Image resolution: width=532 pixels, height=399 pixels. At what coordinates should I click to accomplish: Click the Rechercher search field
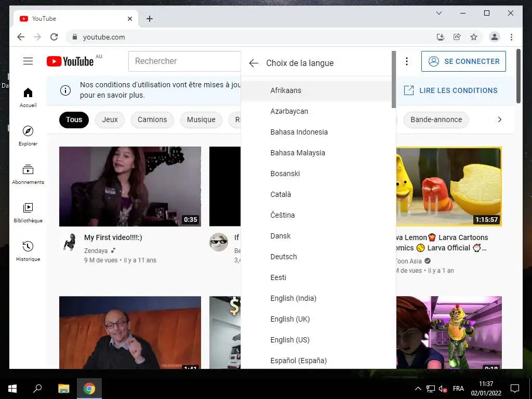[x=184, y=61]
